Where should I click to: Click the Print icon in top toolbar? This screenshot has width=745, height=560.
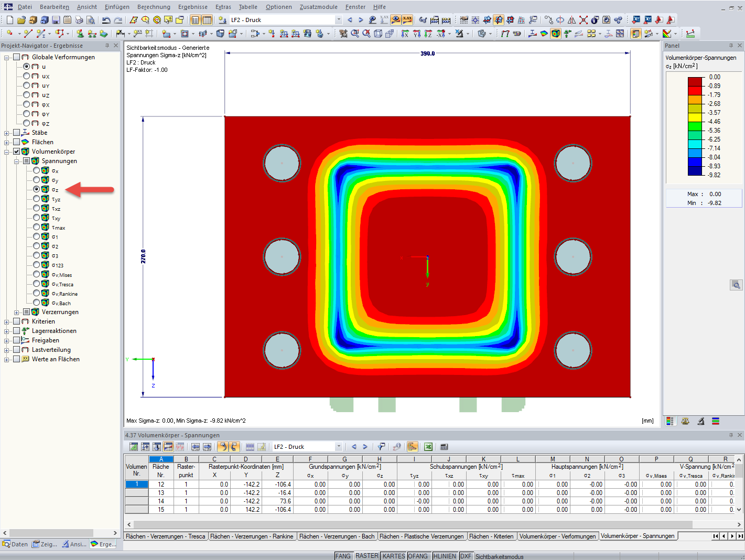coord(79,20)
